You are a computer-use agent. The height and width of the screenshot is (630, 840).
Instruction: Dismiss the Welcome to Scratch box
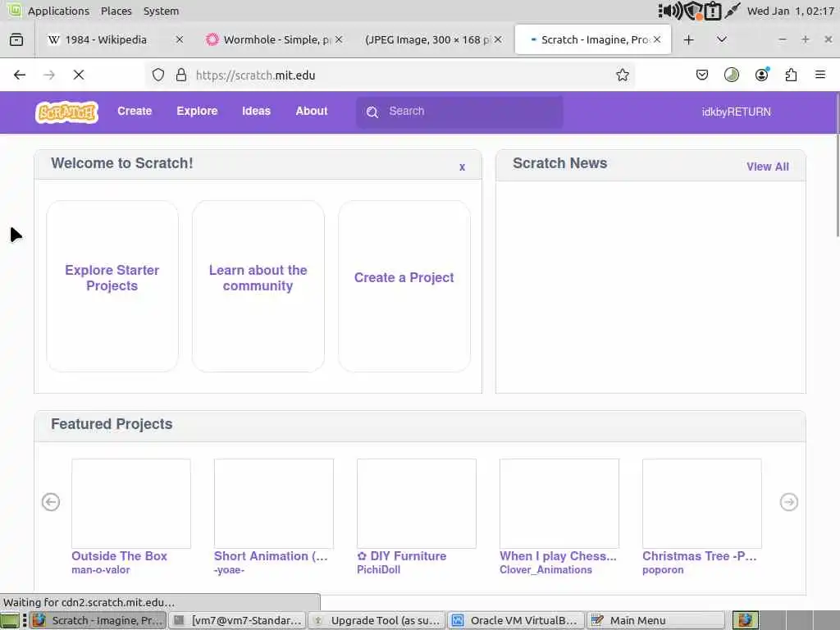point(462,167)
